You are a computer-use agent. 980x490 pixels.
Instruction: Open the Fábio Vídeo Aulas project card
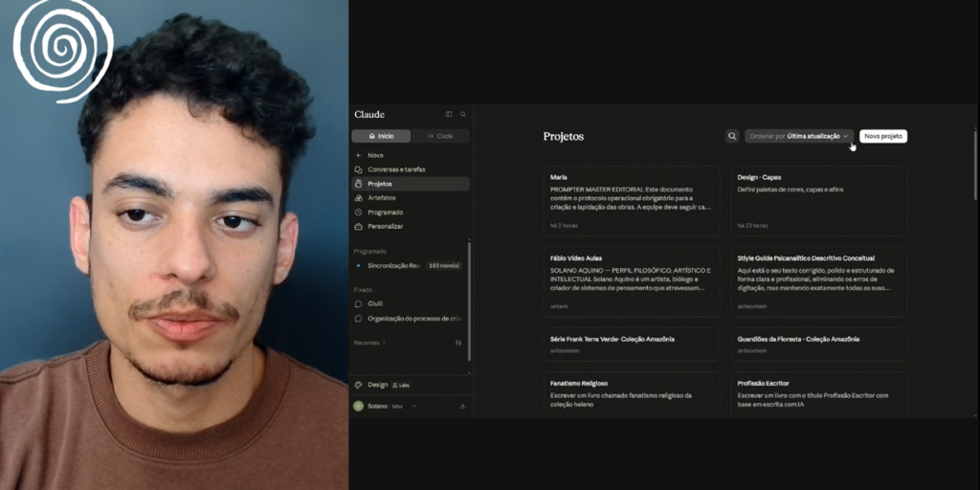point(632,282)
